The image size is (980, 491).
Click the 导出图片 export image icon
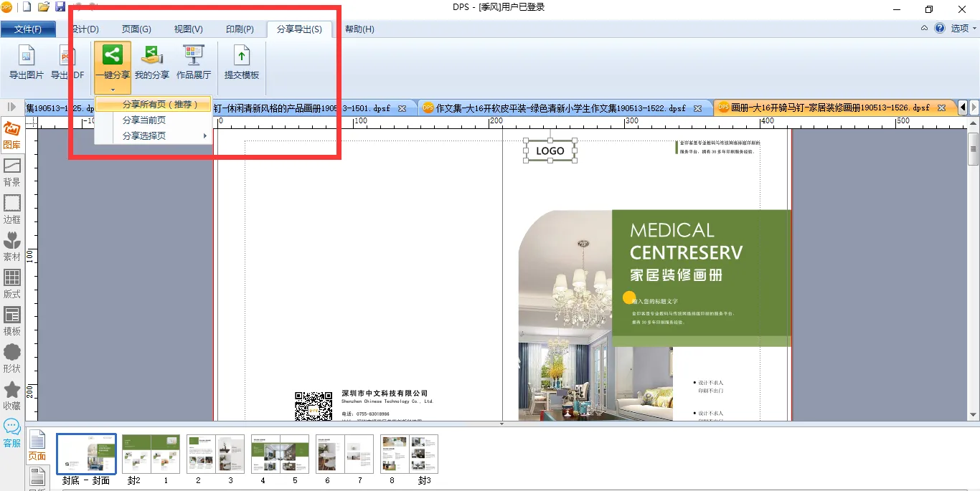tap(27, 62)
